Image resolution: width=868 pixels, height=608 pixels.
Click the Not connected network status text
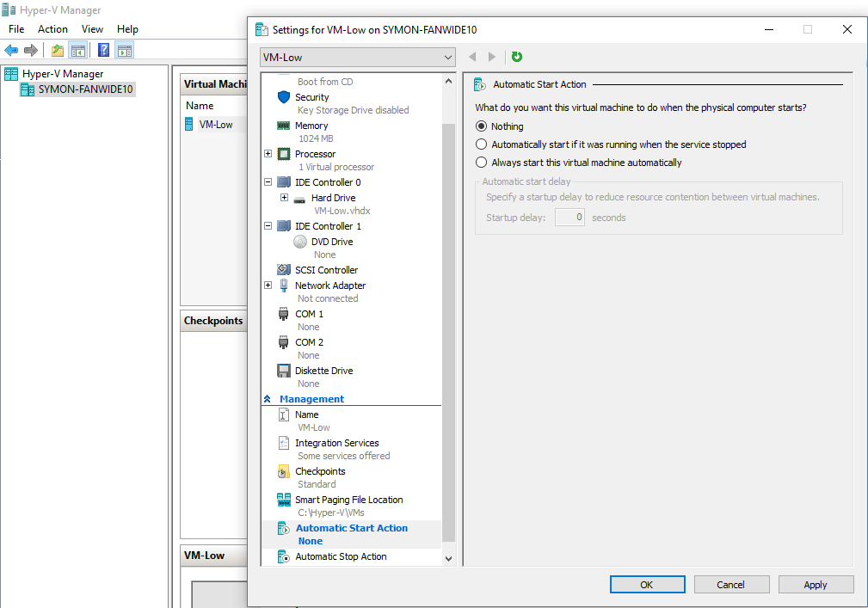(x=328, y=298)
